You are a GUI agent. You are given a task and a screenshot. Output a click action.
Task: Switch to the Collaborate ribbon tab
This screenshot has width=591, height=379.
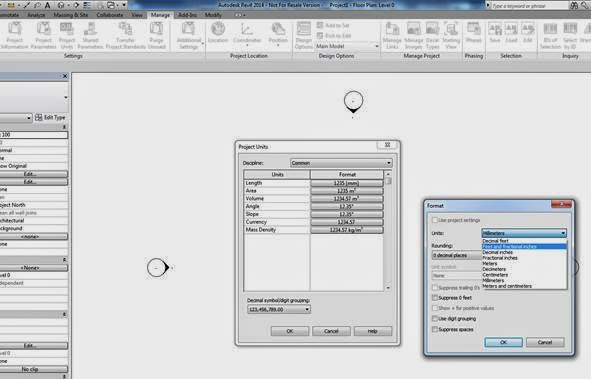click(x=110, y=15)
